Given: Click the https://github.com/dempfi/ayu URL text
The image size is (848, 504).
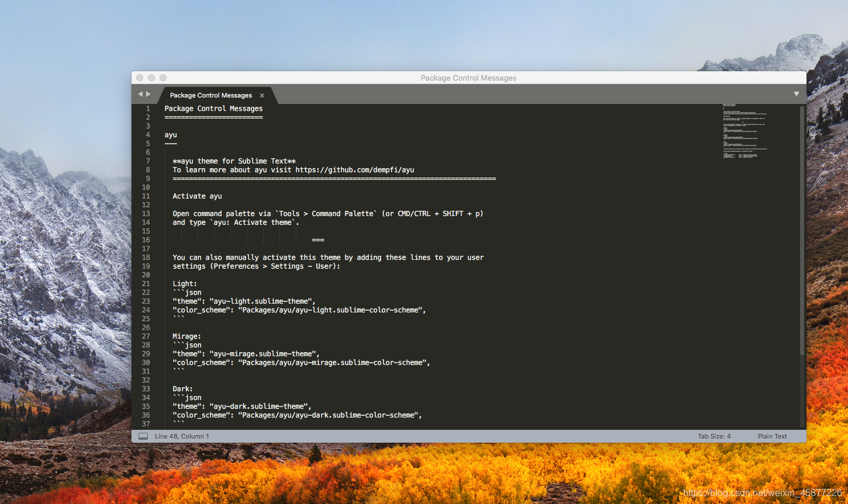Looking at the screenshot, I should pos(355,170).
